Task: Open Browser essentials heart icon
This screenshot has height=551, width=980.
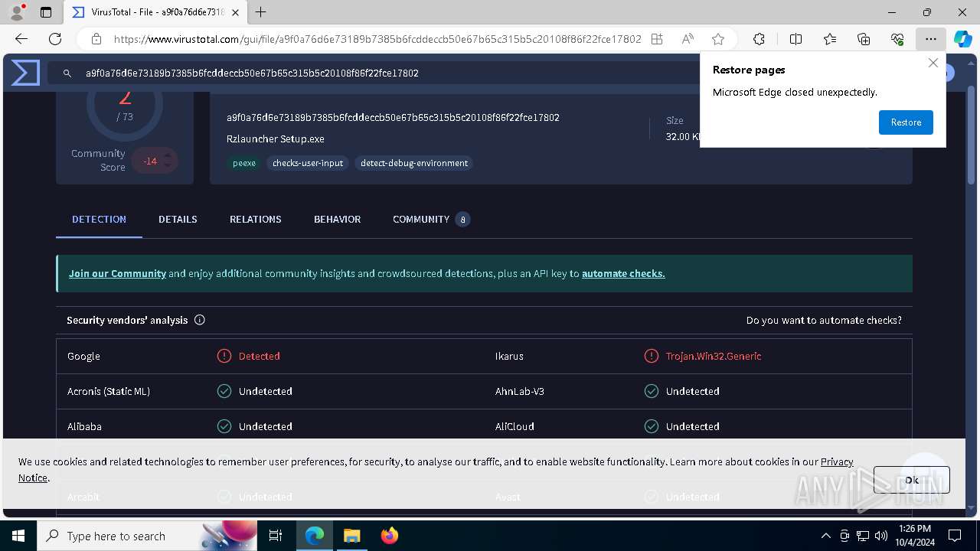Action: click(897, 39)
